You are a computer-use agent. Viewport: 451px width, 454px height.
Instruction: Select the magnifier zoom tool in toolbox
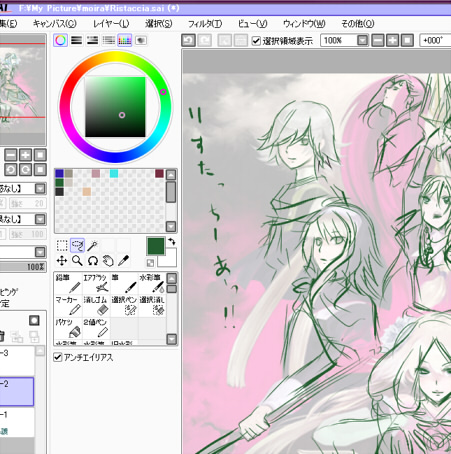coord(77,261)
